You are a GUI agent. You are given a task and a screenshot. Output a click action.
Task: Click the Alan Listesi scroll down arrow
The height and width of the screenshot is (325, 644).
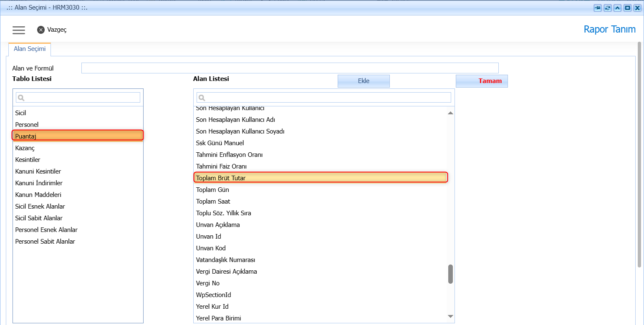(x=450, y=317)
